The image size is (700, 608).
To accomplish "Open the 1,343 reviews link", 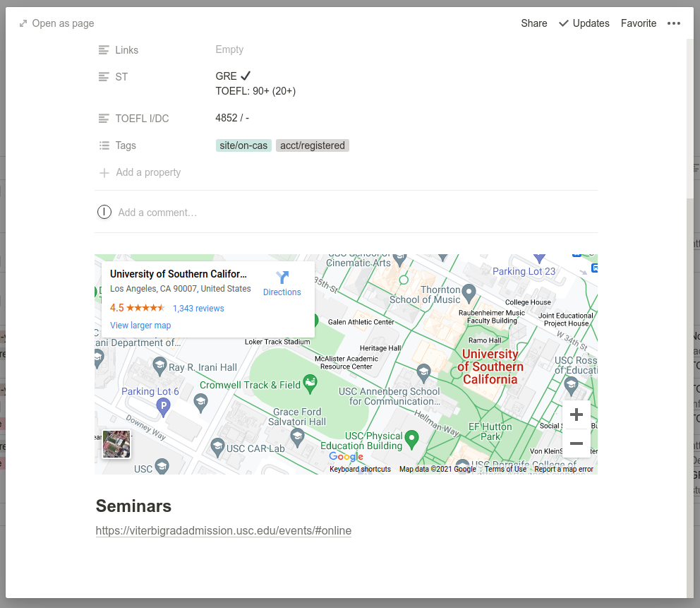I will [198, 309].
